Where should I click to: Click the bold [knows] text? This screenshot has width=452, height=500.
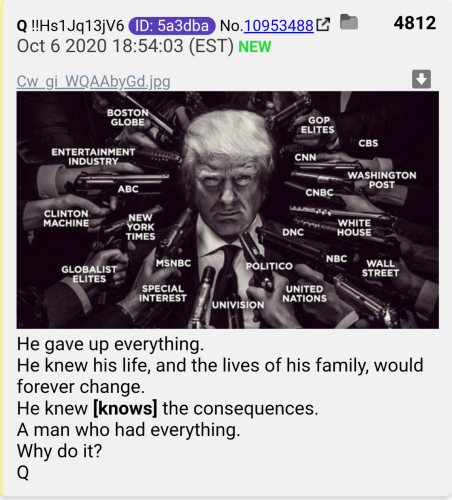[125, 408]
